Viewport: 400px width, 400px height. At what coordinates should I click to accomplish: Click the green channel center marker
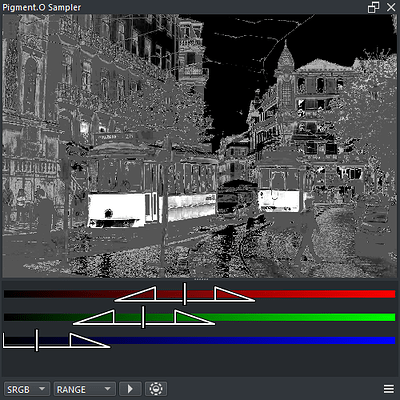click(x=143, y=317)
